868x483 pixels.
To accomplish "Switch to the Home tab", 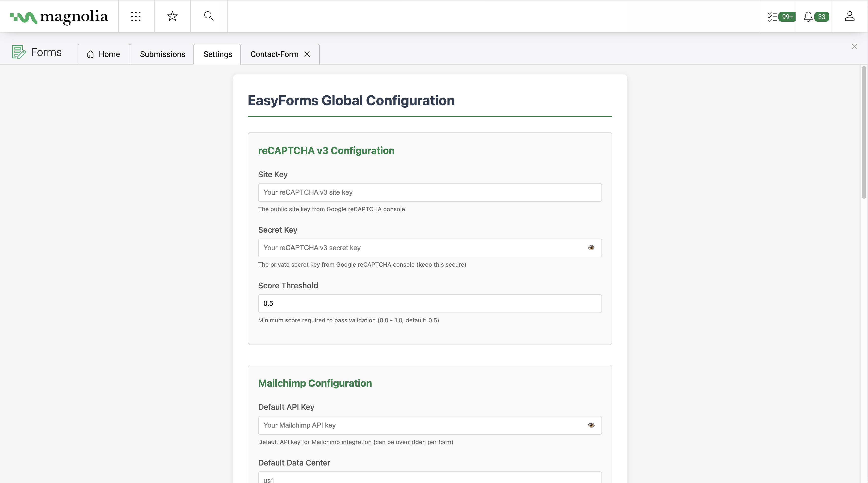I will point(103,54).
